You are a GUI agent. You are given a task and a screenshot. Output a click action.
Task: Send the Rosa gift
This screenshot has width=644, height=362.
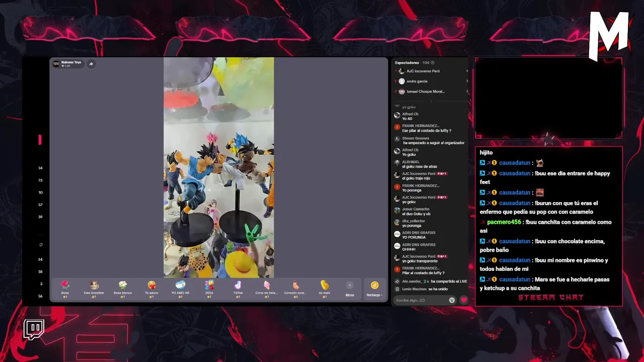[x=65, y=289]
